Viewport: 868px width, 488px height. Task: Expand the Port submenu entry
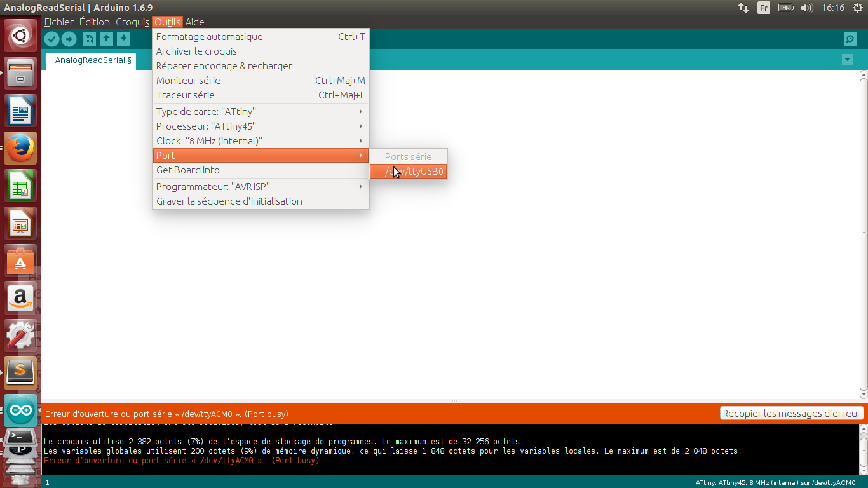point(261,155)
